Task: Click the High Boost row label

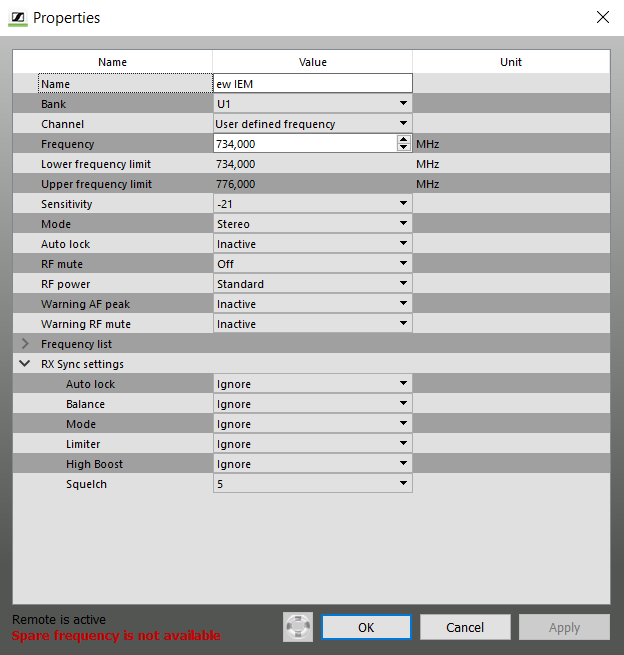Action: point(94,464)
